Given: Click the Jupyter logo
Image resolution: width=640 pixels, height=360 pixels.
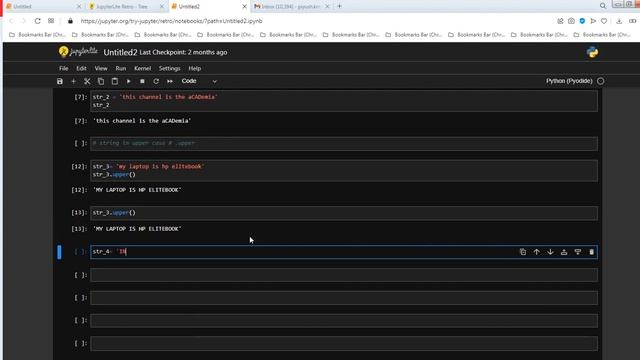Looking at the screenshot, I should pos(78,52).
